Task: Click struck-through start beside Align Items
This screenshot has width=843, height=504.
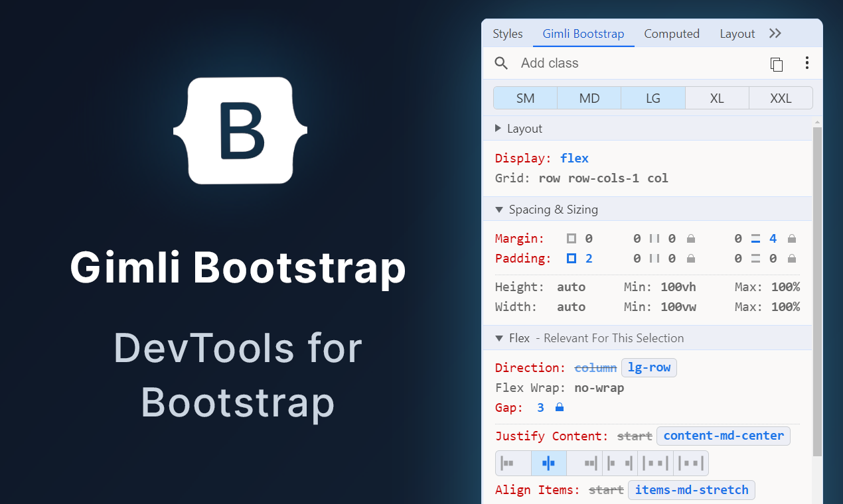Action: (x=606, y=490)
